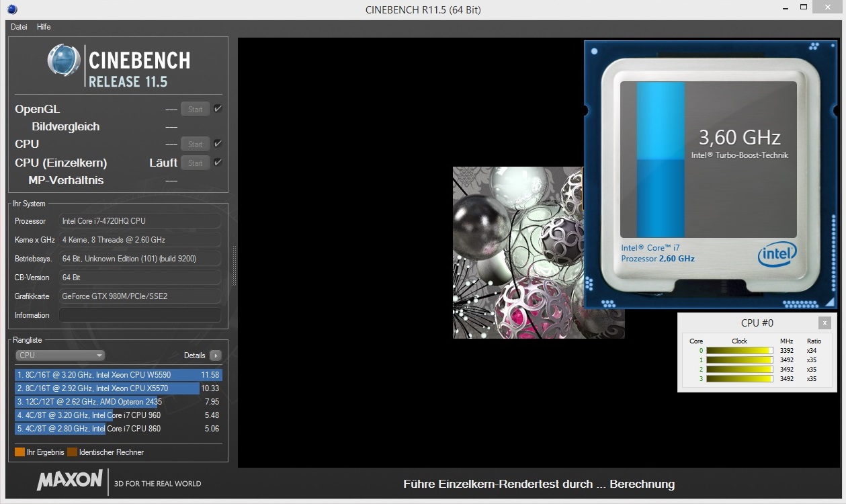The image size is (846, 504).
Task: Click the MP-Verhältnis label
Action: [x=66, y=180]
